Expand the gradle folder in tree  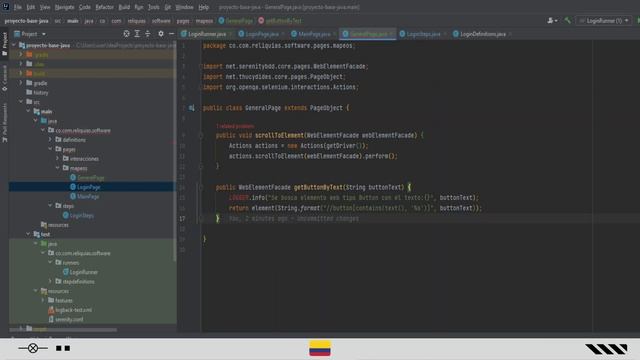pos(21,83)
